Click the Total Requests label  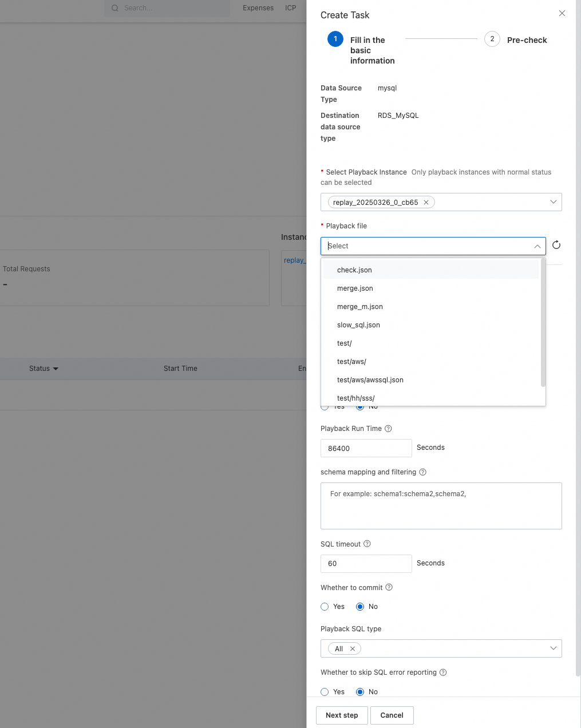tap(26, 269)
